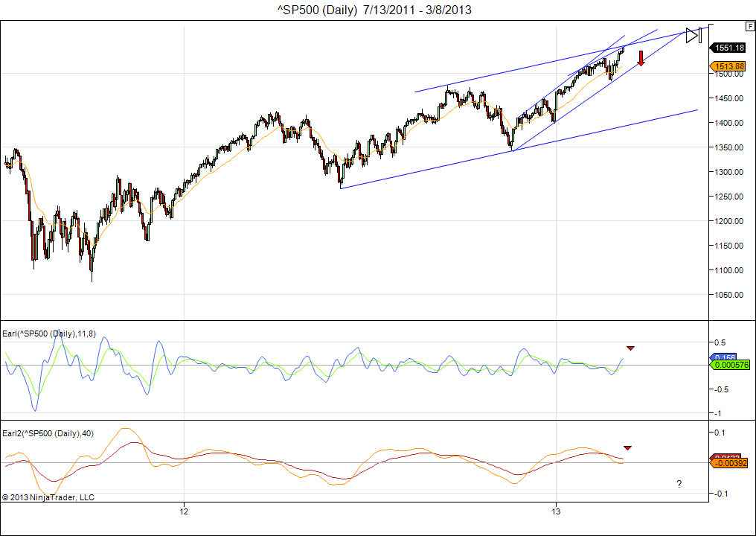The image size is (756, 536).
Task: Click the green 0.000576 value marker
Action: pos(733,365)
